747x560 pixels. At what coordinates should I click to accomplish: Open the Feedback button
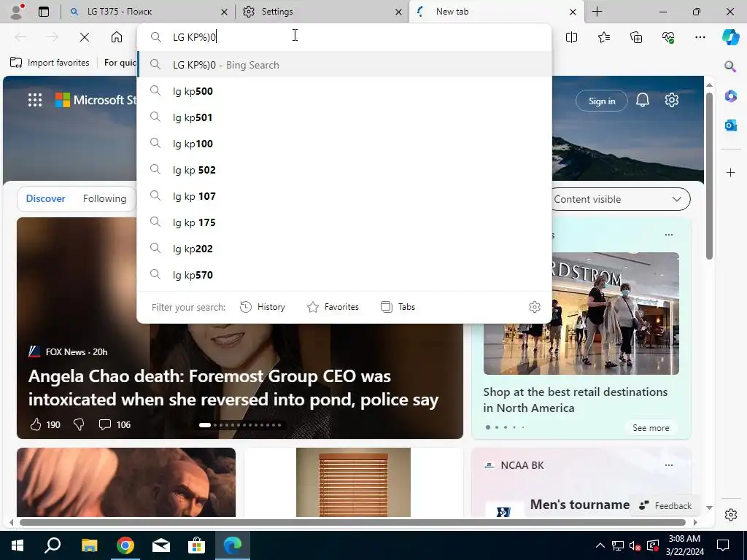[x=665, y=506]
